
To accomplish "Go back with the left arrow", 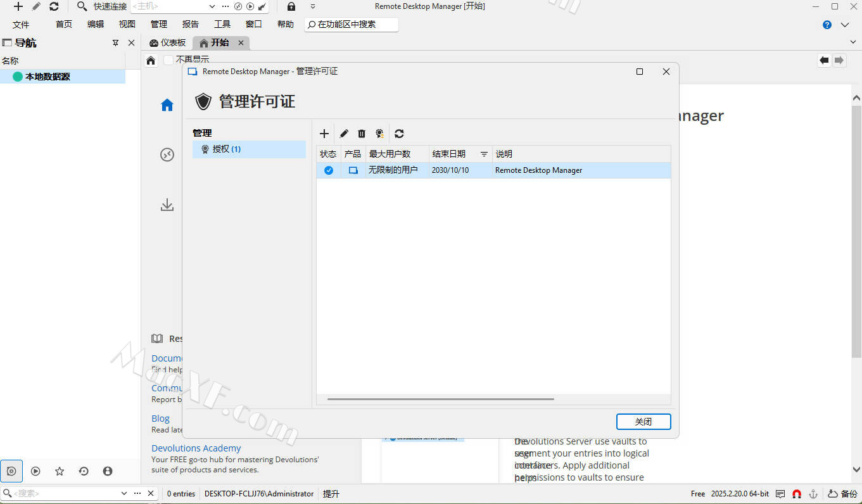I will coord(824,60).
